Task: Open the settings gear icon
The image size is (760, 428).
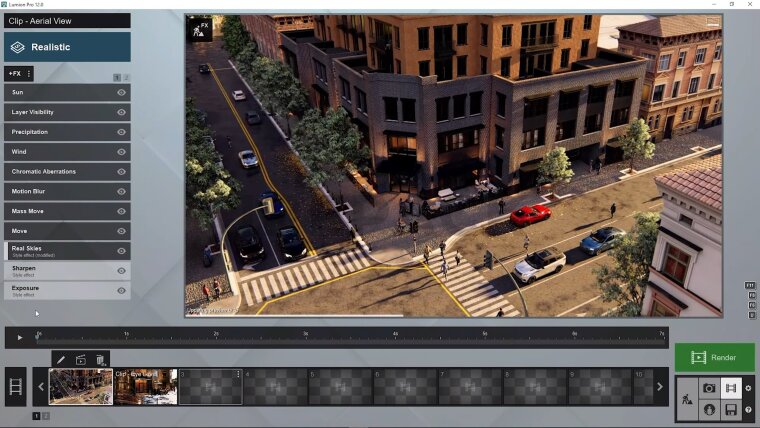Action: click(x=748, y=388)
